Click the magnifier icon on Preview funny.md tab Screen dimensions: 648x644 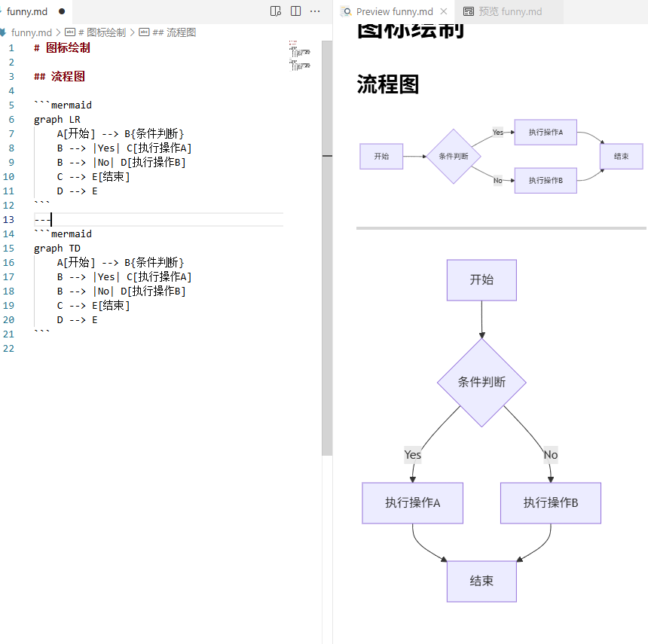click(x=347, y=11)
